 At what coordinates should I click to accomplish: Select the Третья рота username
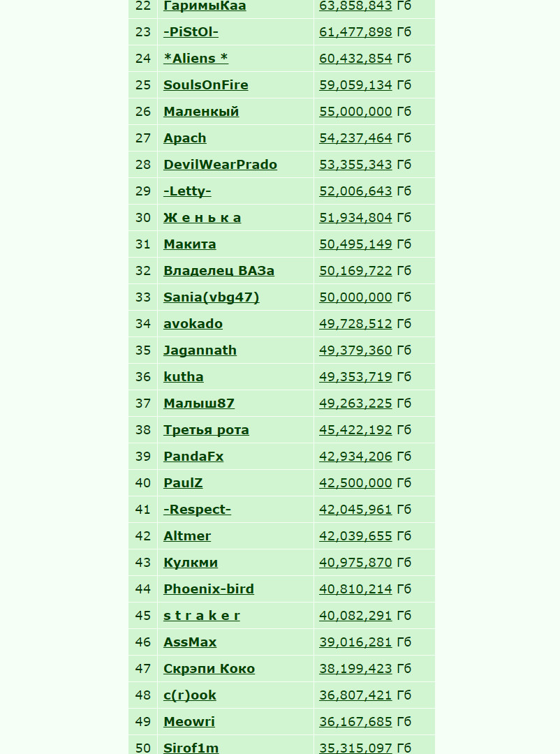point(206,430)
